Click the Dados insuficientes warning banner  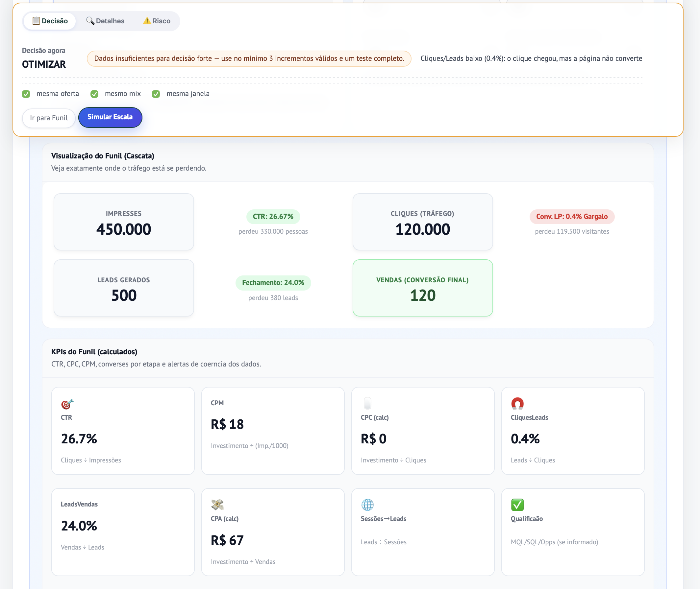coord(249,59)
